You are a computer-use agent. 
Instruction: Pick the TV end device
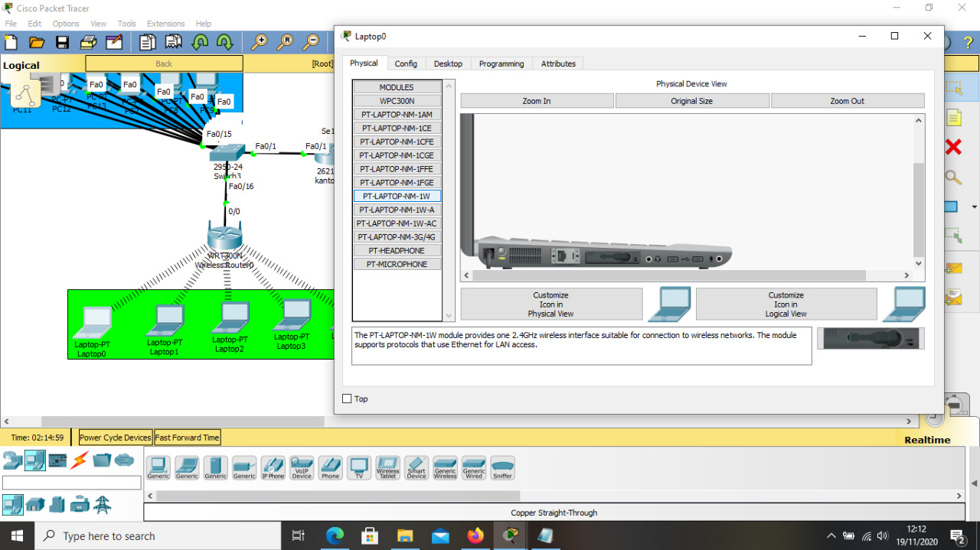(x=359, y=467)
